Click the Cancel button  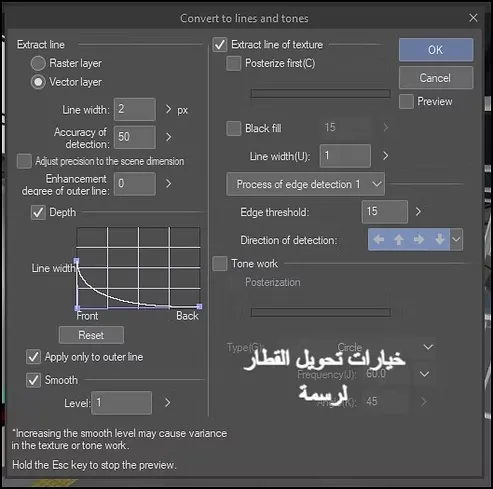click(436, 78)
